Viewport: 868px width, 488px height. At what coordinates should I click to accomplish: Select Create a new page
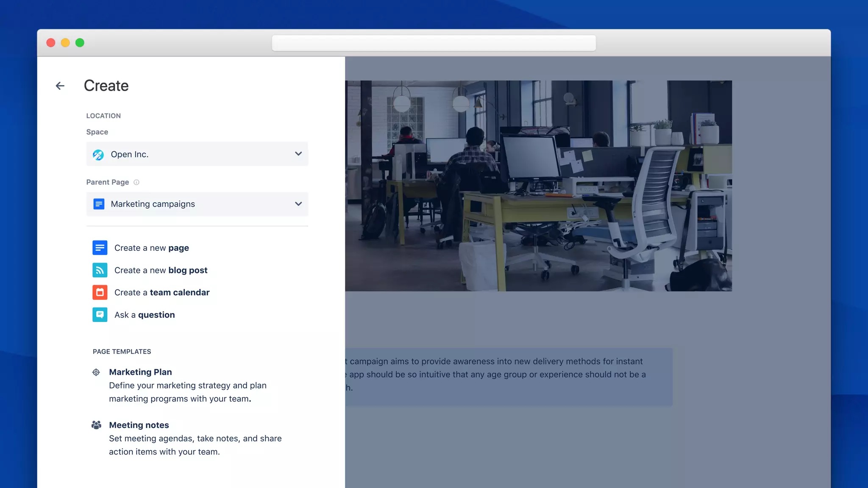[x=152, y=248]
